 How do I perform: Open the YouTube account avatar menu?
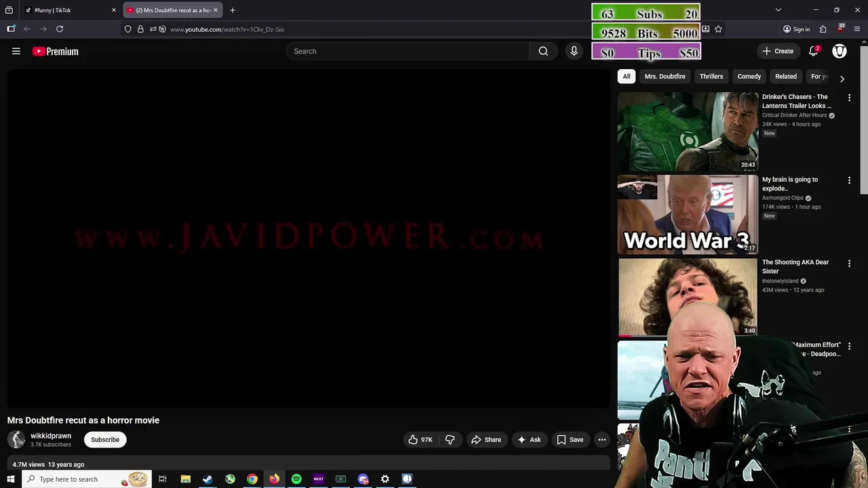(x=840, y=51)
